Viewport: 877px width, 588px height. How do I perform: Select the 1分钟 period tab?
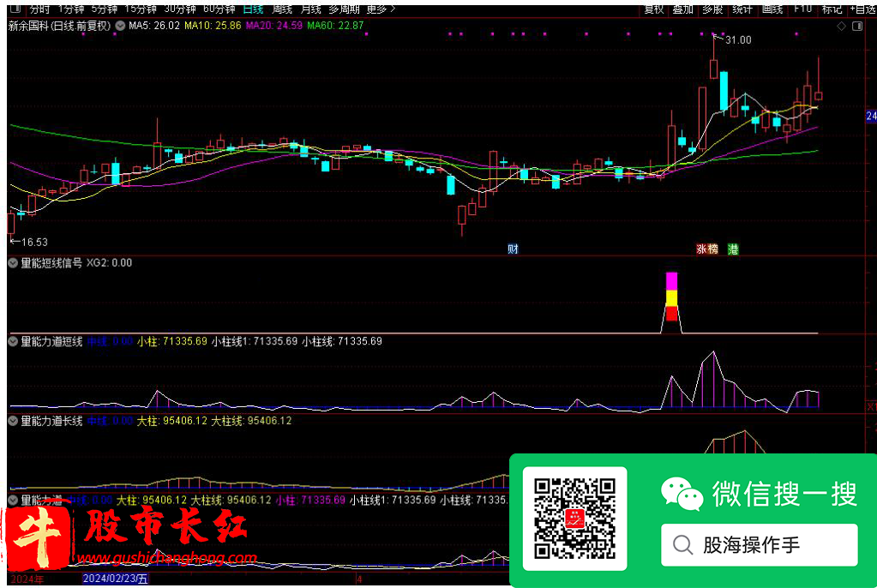tap(71, 9)
